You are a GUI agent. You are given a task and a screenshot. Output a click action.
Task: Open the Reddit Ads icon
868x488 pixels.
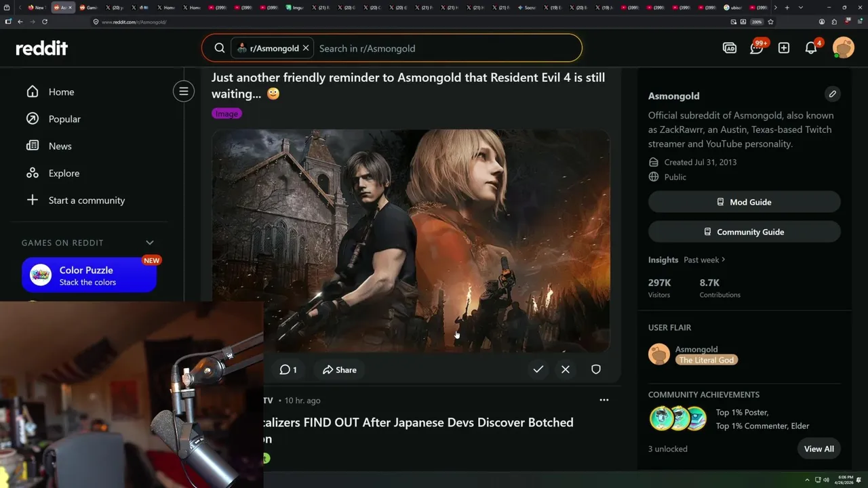(730, 48)
